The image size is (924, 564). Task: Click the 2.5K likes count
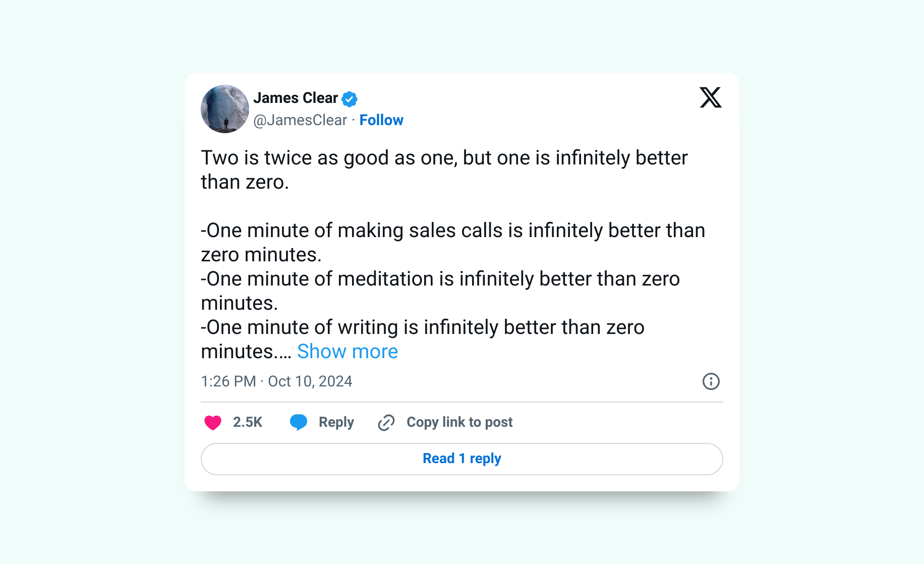click(x=248, y=422)
